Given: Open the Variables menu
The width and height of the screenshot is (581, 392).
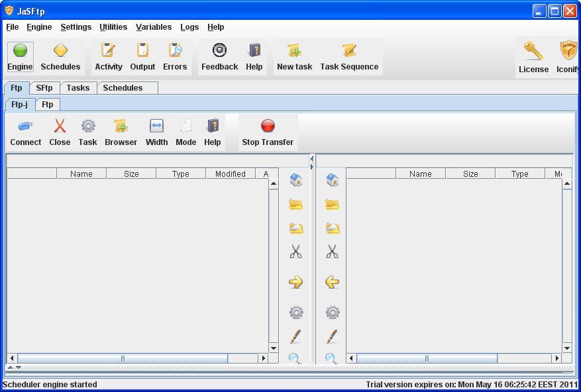Looking at the screenshot, I should 154,27.
